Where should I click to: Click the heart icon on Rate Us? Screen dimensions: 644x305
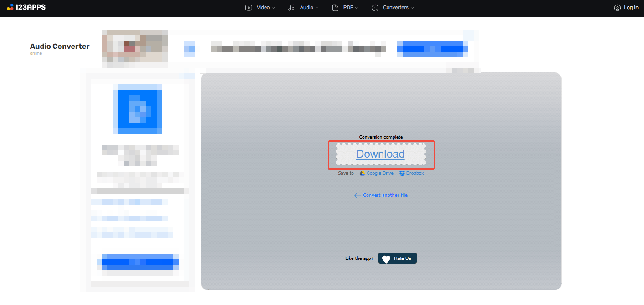point(386,259)
